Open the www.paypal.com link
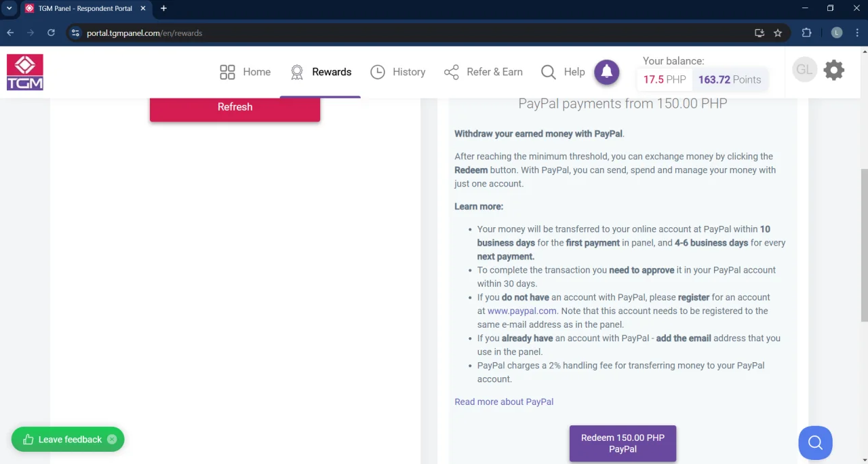 tap(522, 311)
